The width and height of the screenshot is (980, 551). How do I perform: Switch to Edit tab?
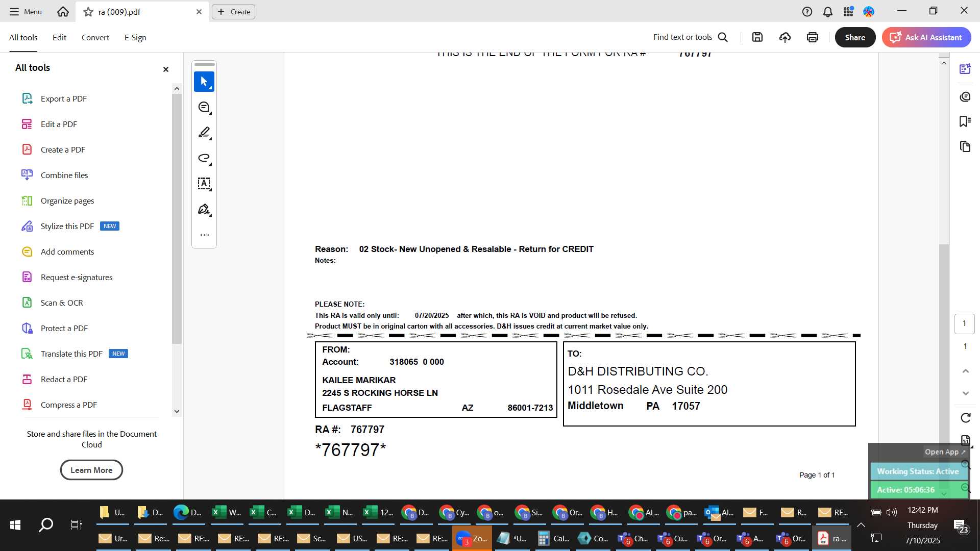(59, 37)
